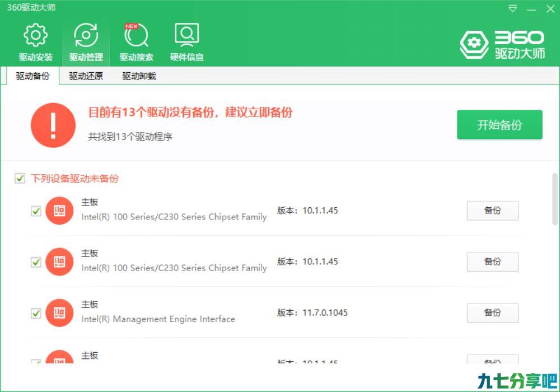Click the Intel(R) Management Engine Interface name

[x=158, y=319]
